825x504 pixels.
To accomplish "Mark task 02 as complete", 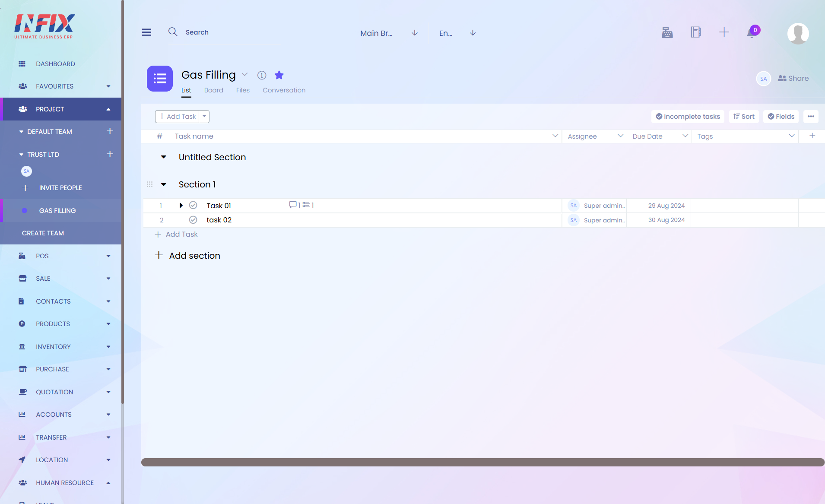I will (193, 220).
